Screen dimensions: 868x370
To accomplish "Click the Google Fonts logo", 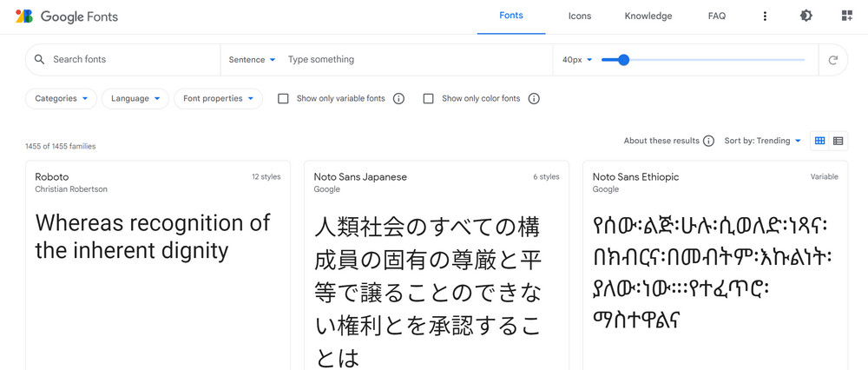I will point(67,17).
